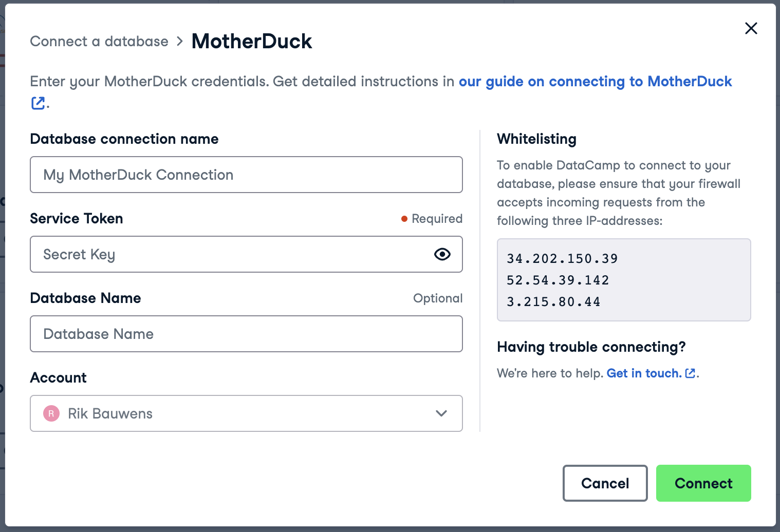
Task: Toggle Service Token visibility with eye icon
Action: tap(442, 254)
